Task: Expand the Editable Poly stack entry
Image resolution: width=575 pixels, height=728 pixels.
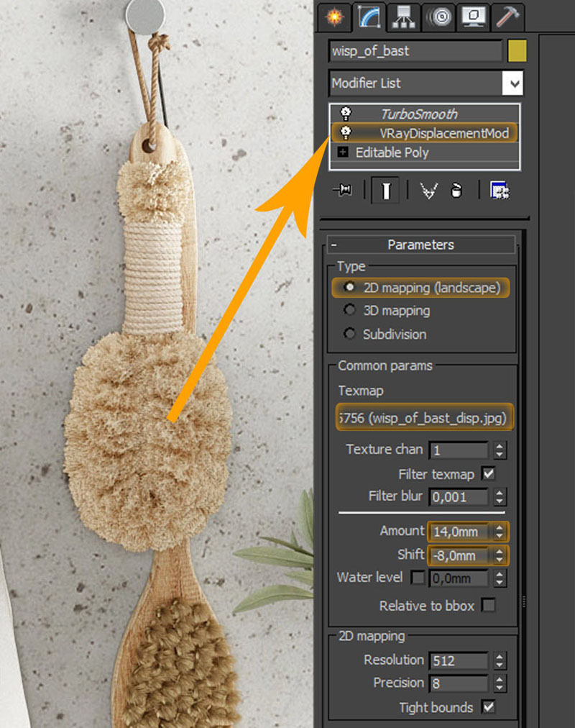Action: click(342, 153)
